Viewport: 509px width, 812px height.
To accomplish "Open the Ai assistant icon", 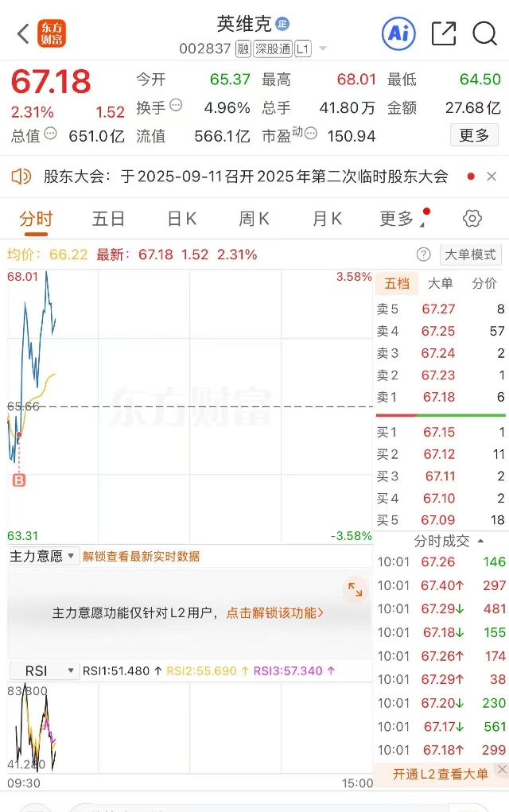I will pyautogui.click(x=398, y=34).
